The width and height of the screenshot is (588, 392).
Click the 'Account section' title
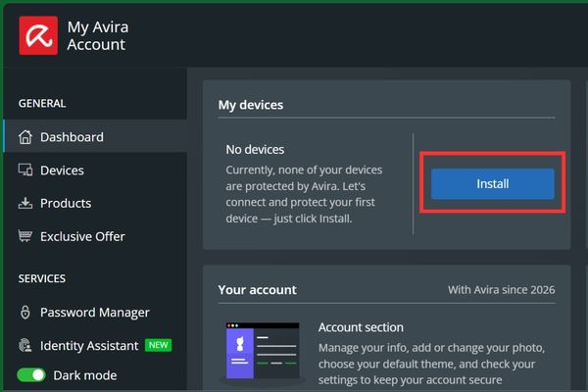pos(361,327)
